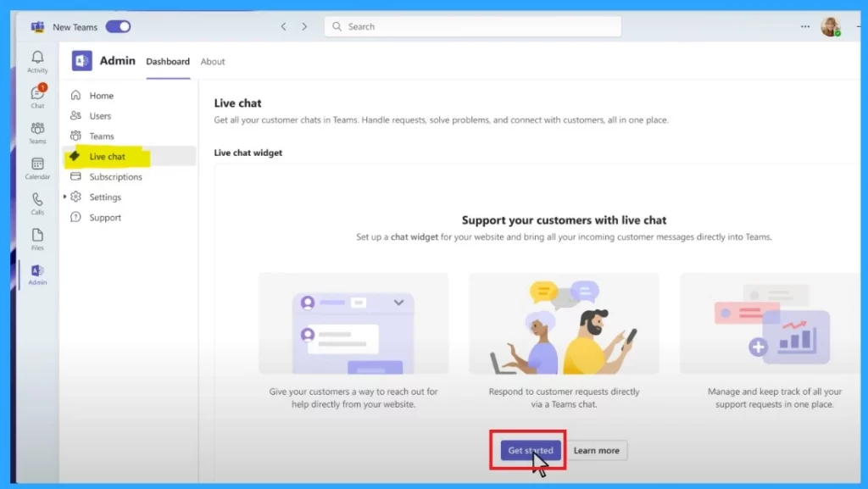Switch to the Dashboard tab
Viewport: 868px width, 489px height.
(168, 61)
